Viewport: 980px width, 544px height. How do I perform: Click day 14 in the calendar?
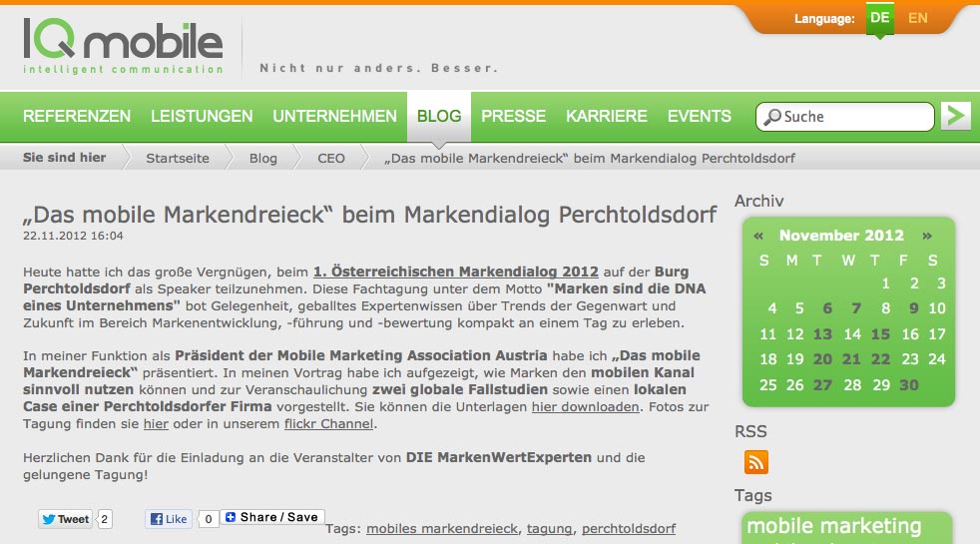click(x=852, y=334)
